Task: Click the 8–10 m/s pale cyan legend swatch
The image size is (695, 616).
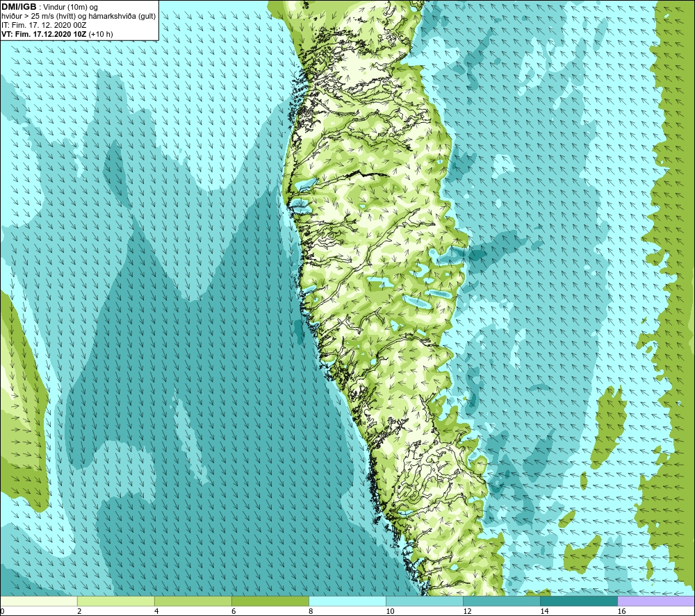Action: click(x=347, y=601)
